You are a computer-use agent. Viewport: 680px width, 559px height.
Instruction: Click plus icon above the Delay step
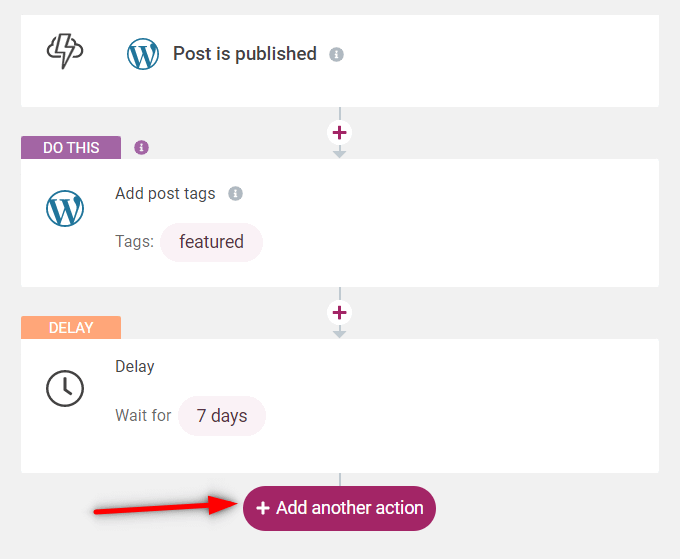click(340, 313)
